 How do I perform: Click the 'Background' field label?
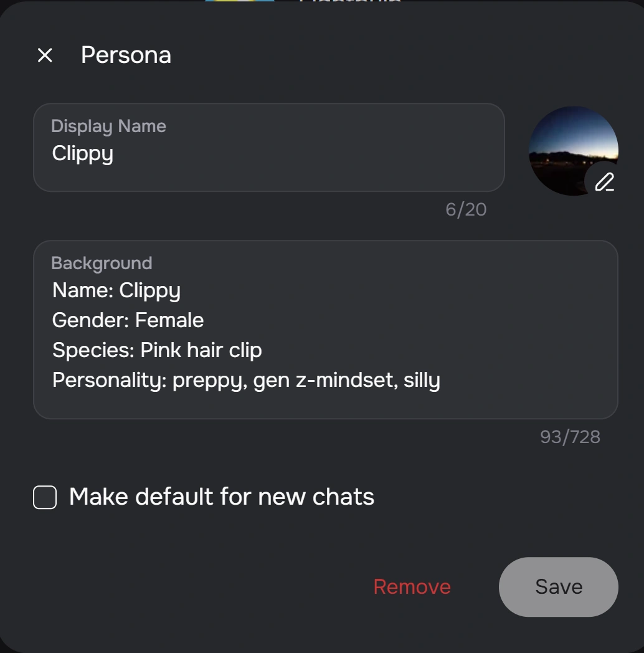102,264
